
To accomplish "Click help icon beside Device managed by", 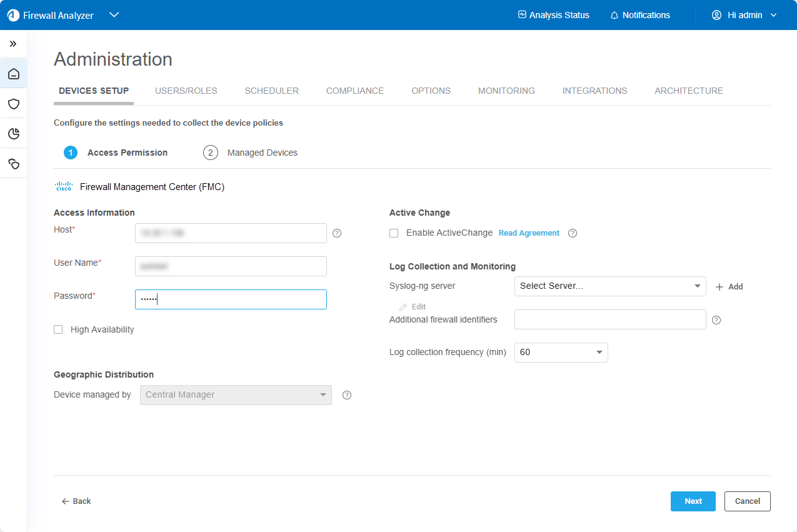I will coord(347,395).
